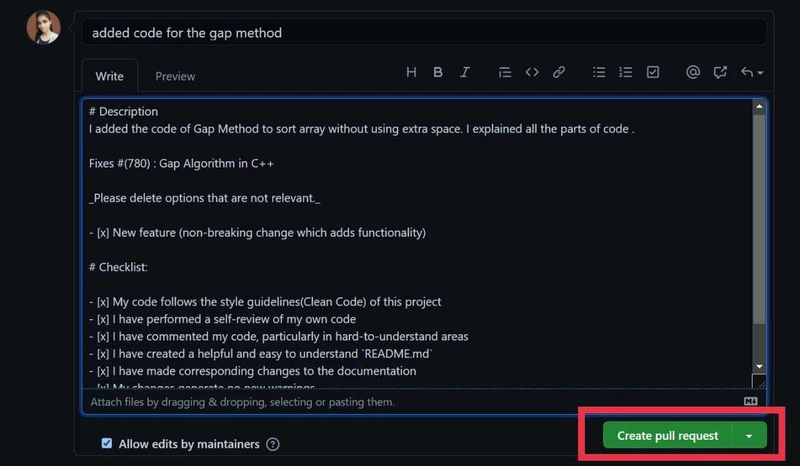The width and height of the screenshot is (800, 466).
Task: Click the pull request title field
Action: click(x=423, y=33)
